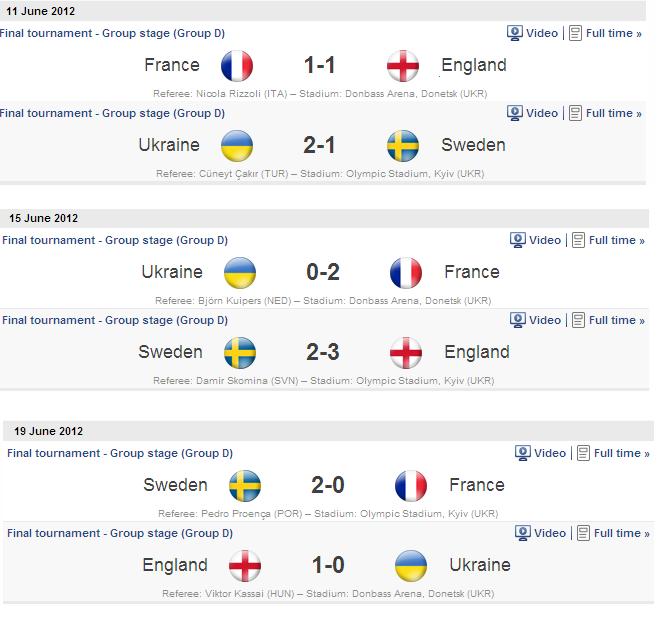Click France flag in France 1-1 England match
Screen dimensions: 657x644
(237, 66)
